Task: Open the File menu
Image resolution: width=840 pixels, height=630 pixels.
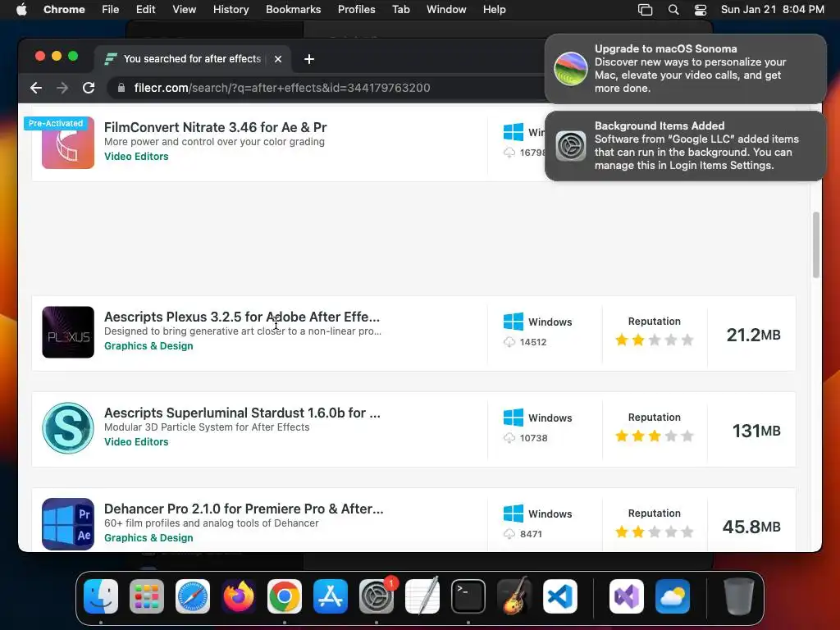Action: (111, 10)
